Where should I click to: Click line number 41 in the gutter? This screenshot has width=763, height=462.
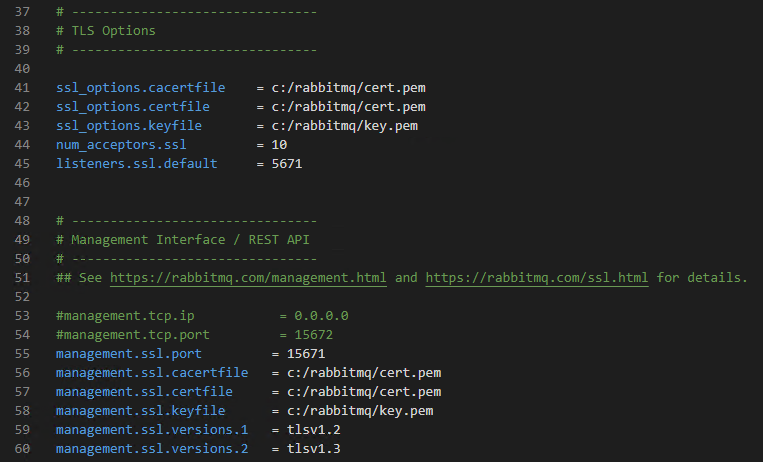[22, 87]
